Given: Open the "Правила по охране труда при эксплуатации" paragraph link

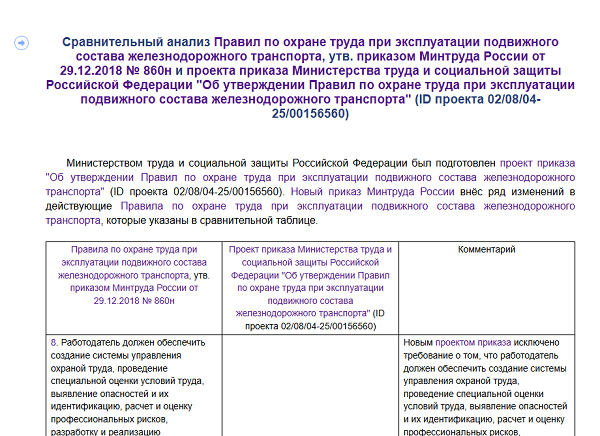Looking at the screenshot, I should (241, 206).
